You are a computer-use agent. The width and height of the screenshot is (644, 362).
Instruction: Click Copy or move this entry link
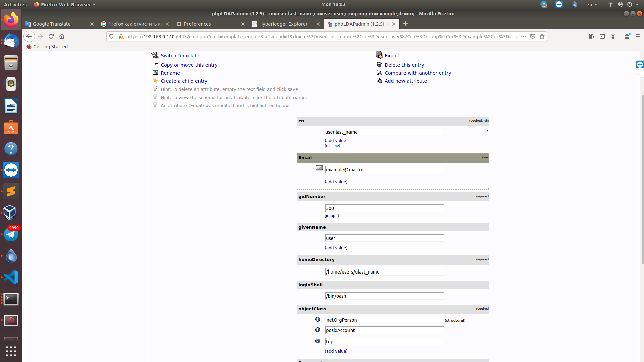[189, 65]
